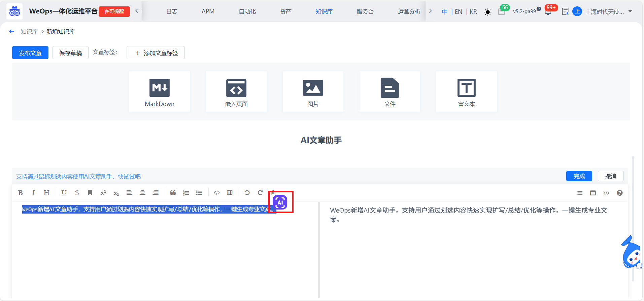Insert a table from editor toolbar
Screen dimensions: 644x301
(230, 193)
